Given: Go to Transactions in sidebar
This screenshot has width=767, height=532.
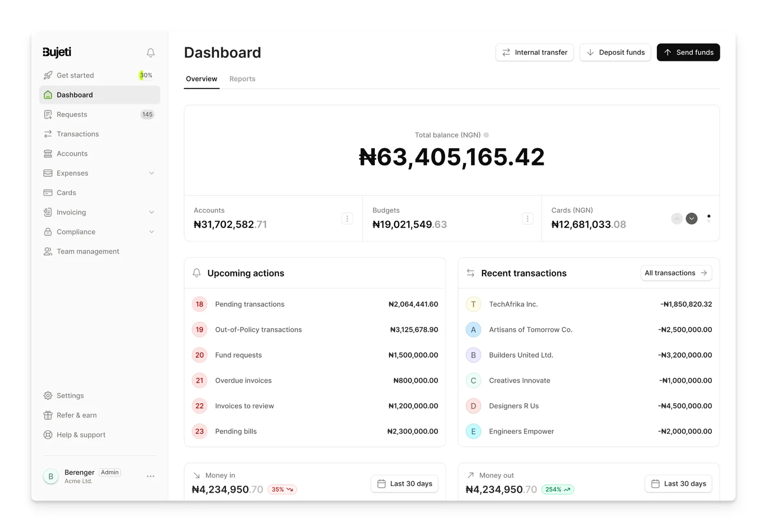Looking at the screenshot, I should (100, 134).
